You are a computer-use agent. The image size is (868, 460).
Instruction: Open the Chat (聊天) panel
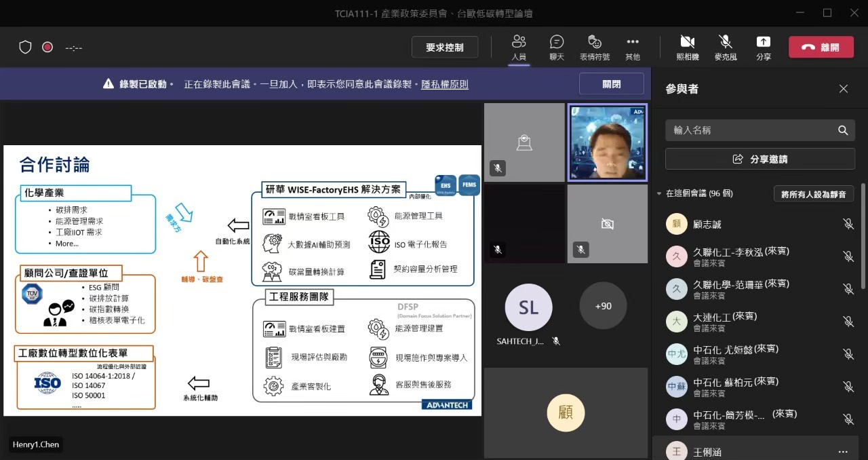click(557, 47)
